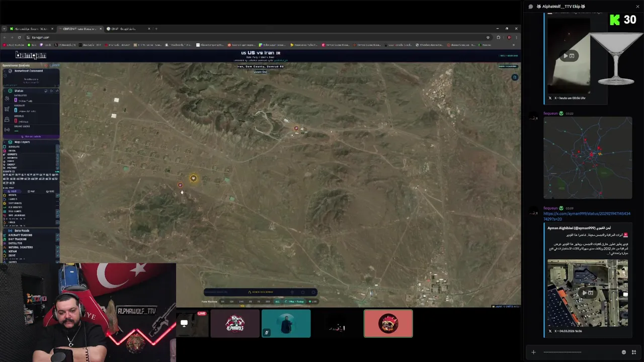This screenshot has height=362, width=644.
Task: Click the LIVE badge on stream tile
Action: point(202,314)
